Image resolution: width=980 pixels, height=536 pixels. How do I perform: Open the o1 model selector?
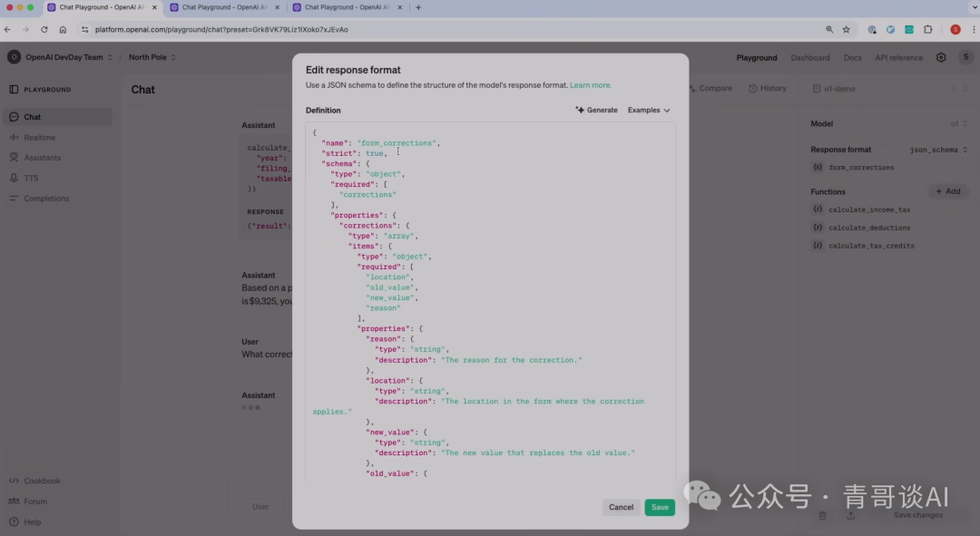click(958, 123)
